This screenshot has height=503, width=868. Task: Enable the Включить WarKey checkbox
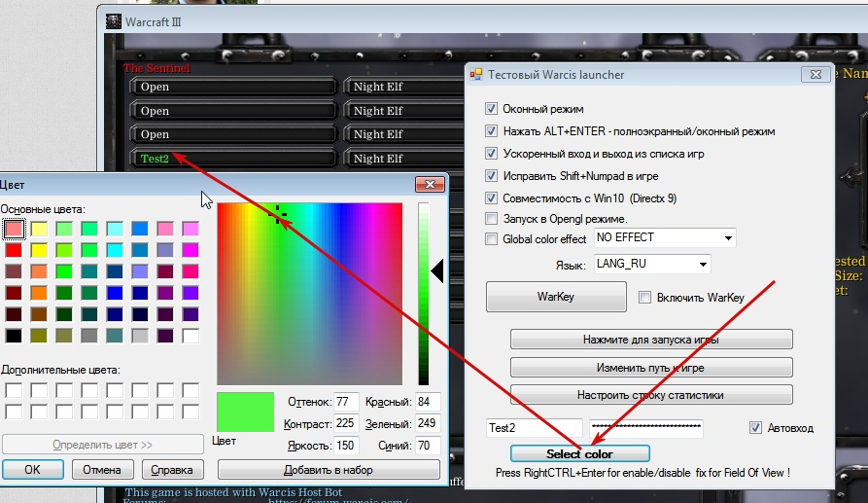click(x=644, y=298)
